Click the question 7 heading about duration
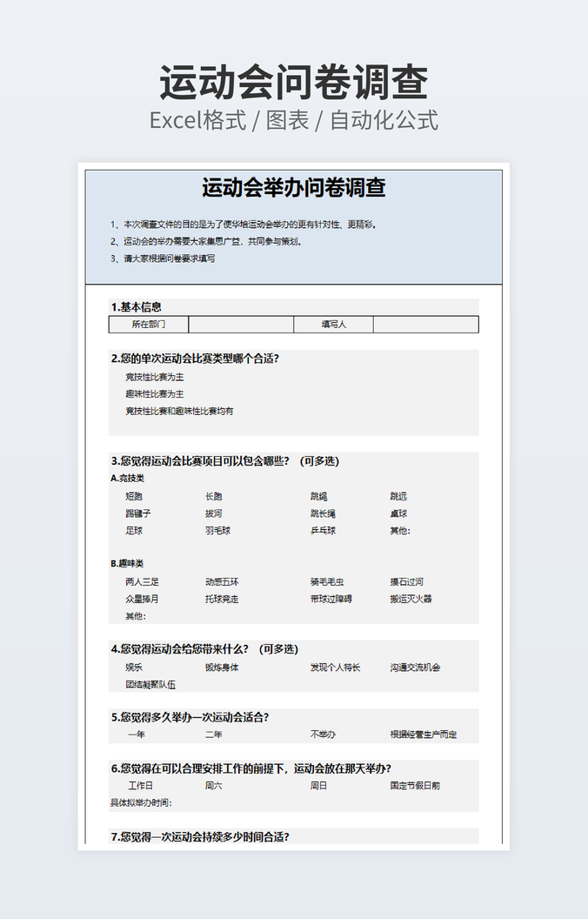Image resolution: width=588 pixels, height=919 pixels. coord(200,836)
